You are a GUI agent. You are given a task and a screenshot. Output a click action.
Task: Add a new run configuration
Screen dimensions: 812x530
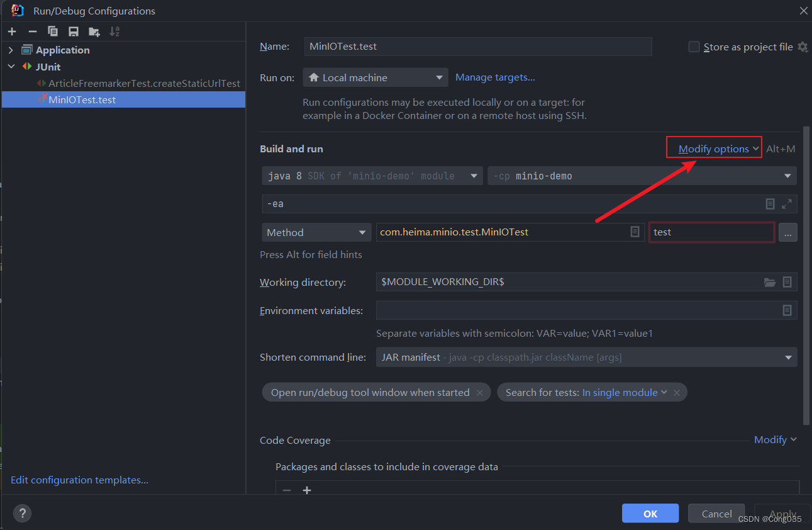coord(12,31)
